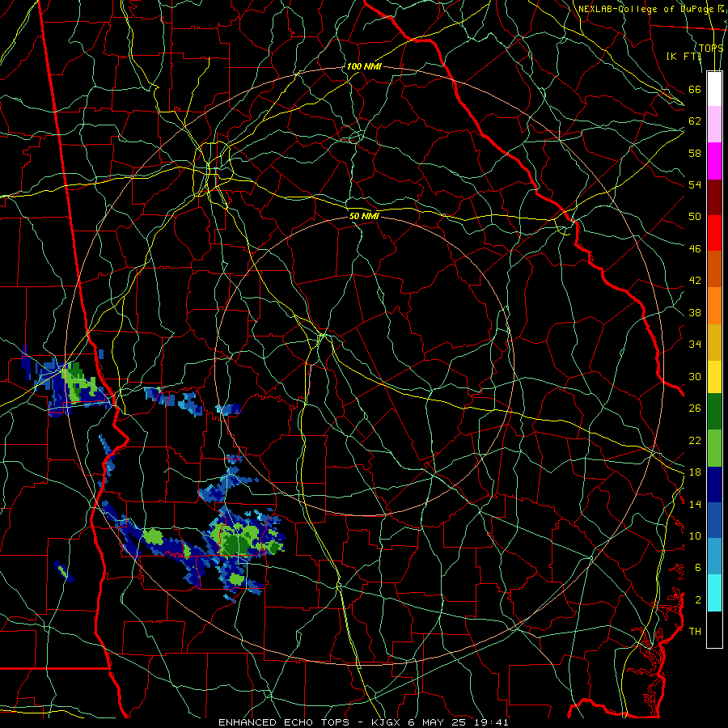Click the medium blue legend swatch
This screenshot has height=728, width=728.
click(714, 520)
